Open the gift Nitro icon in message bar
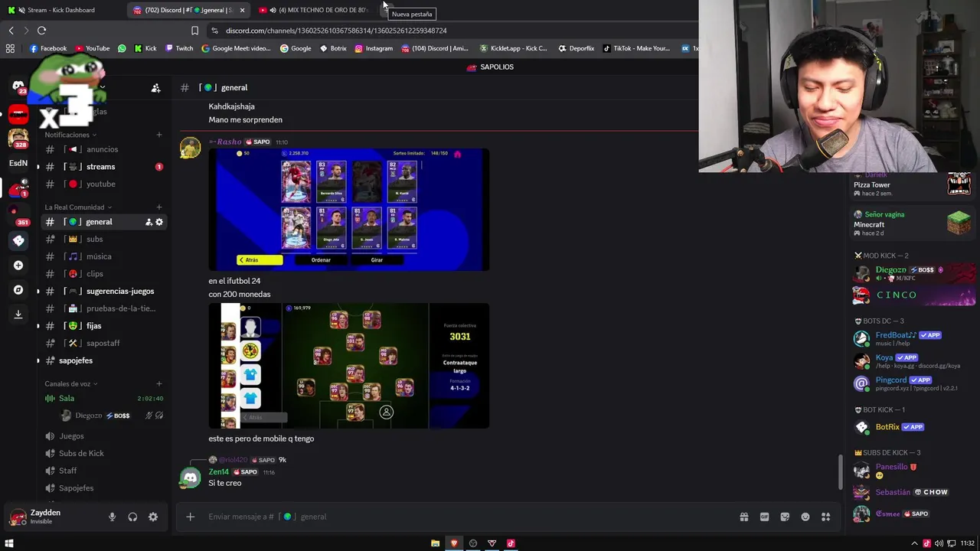980x551 pixels. 743,517
